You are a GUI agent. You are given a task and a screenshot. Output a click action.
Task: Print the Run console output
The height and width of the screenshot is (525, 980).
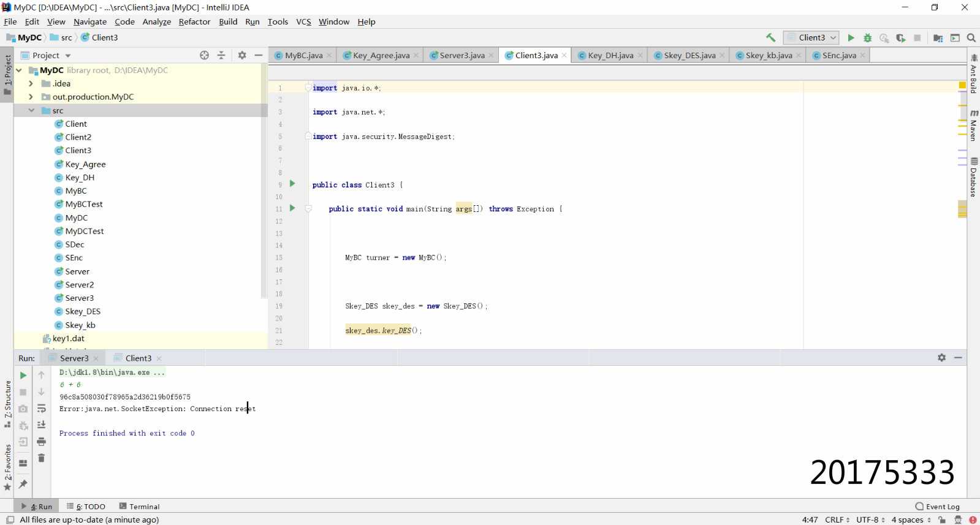[x=42, y=442]
